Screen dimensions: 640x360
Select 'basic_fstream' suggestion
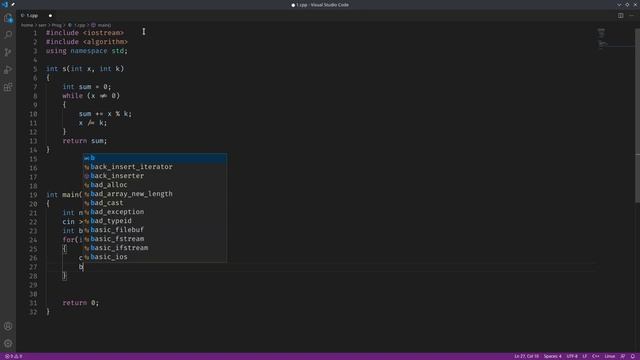click(155, 239)
